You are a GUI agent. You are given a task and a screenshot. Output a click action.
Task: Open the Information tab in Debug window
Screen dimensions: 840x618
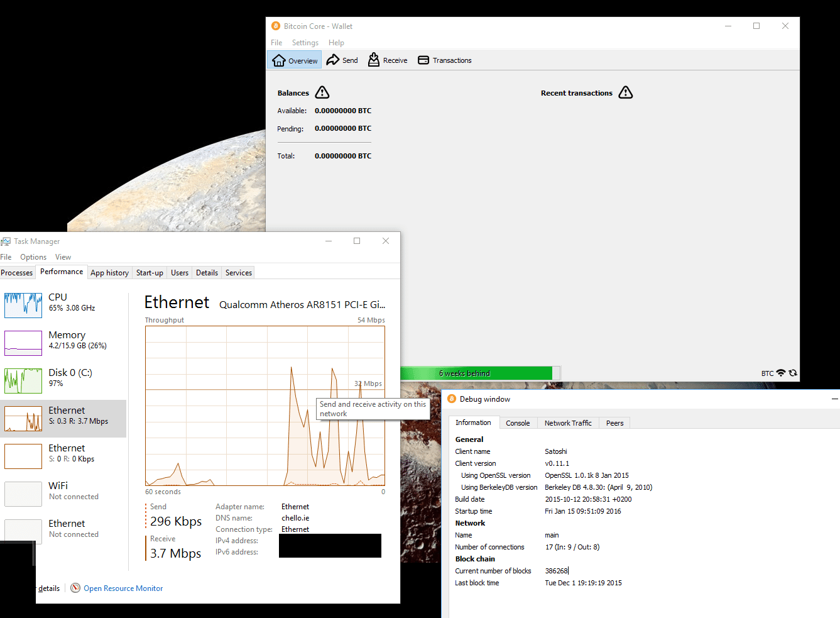(473, 422)
